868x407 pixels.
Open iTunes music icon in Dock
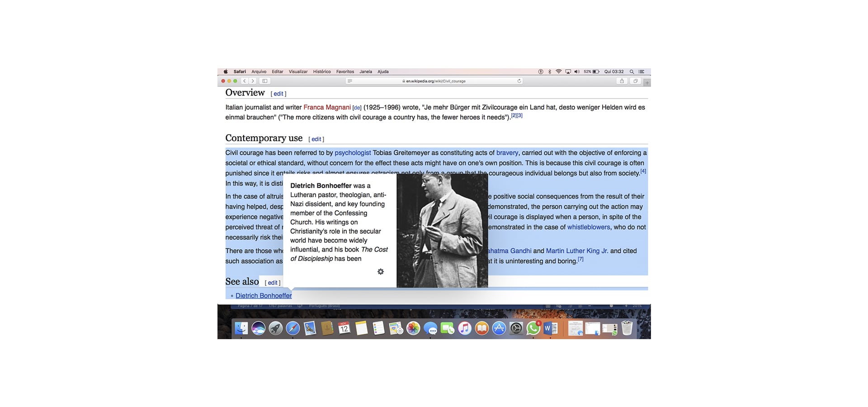tap(465, 328)
